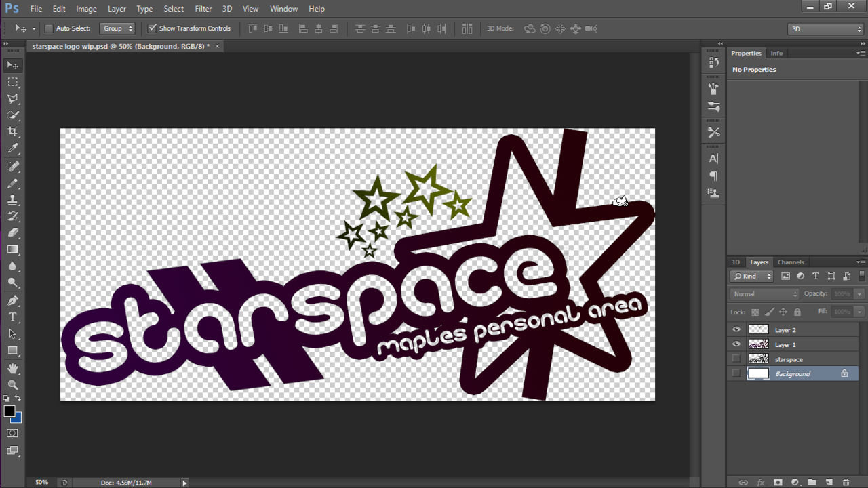The height and width of the screenshot is (488, 868).
Task: Select the starspace layer
Action: click(x=789, y=359)
